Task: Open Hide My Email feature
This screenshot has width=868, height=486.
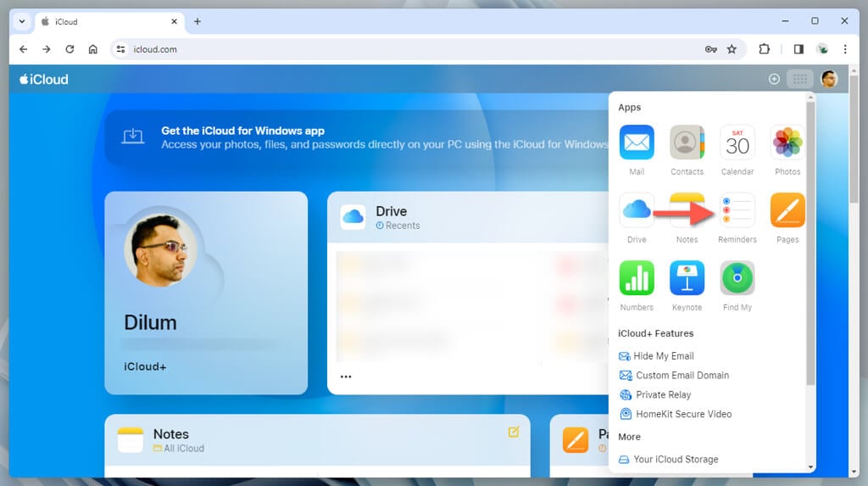Action: tap(657, 355)
